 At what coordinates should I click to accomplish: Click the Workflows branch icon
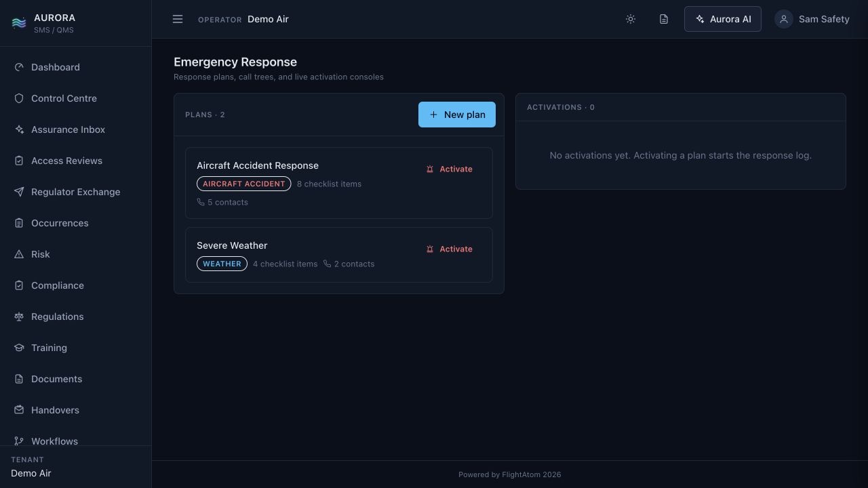coord(19,441)
